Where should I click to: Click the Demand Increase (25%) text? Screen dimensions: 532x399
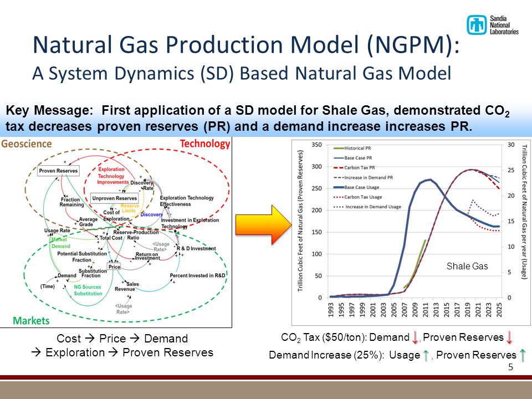point(326,355)
